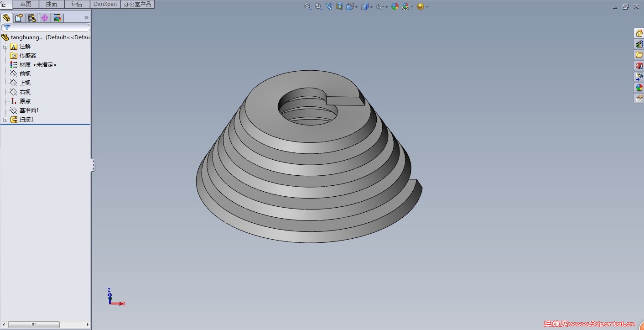Open the FeatureManager design tree tab

(6, 18)
